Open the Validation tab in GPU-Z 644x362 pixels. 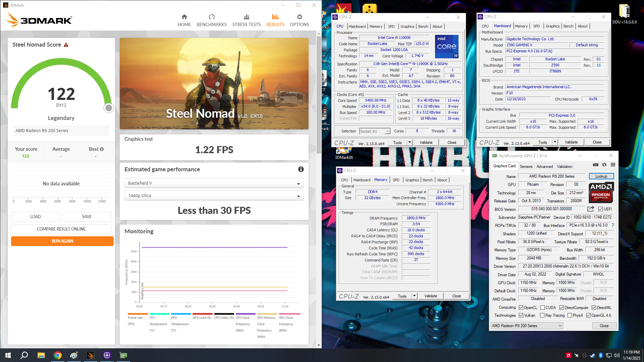click(565, 166)
